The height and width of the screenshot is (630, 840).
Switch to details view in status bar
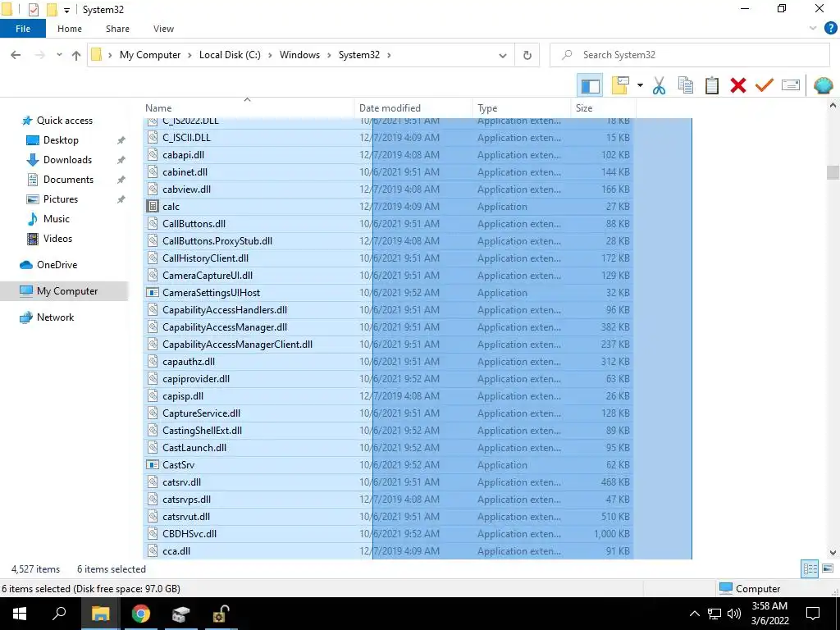tap(810, 569)
